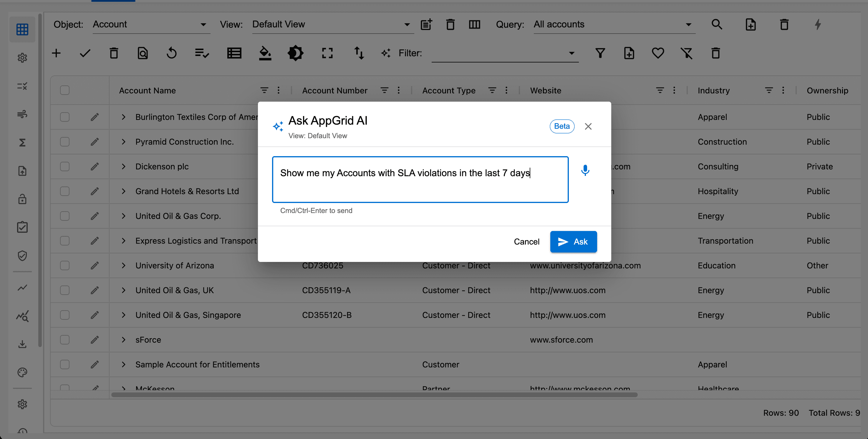
Task: Click the fill color bucket icon
Action: [265, 53]
